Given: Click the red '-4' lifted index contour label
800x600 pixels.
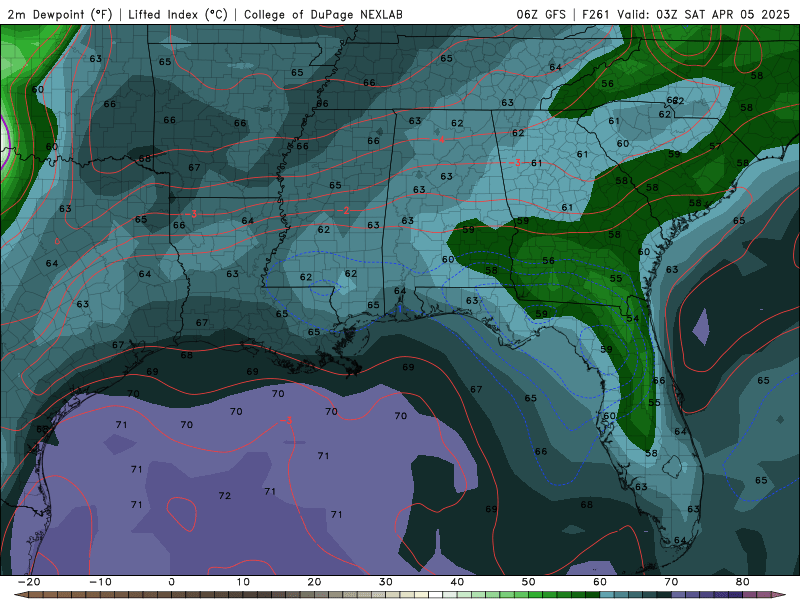Looking at the screenshot, I should pos(439,140).
